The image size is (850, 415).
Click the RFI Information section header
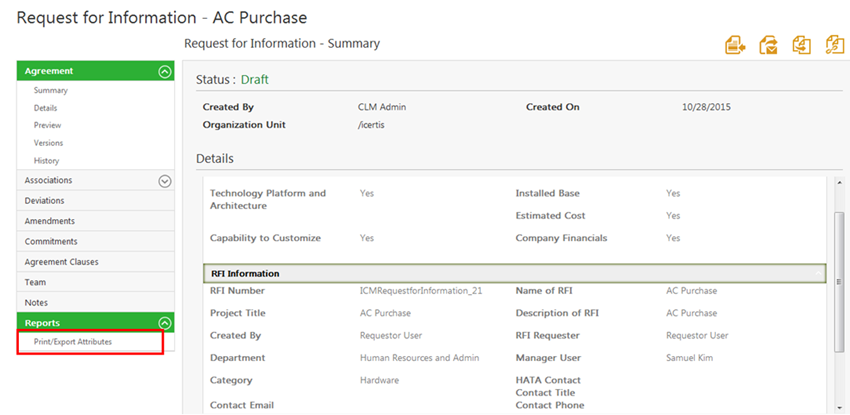point(514,274)
